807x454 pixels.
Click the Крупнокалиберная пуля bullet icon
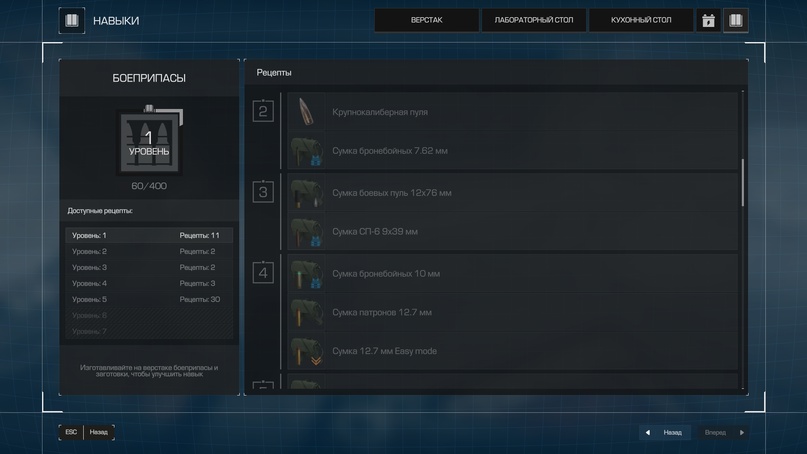(306, 112)
